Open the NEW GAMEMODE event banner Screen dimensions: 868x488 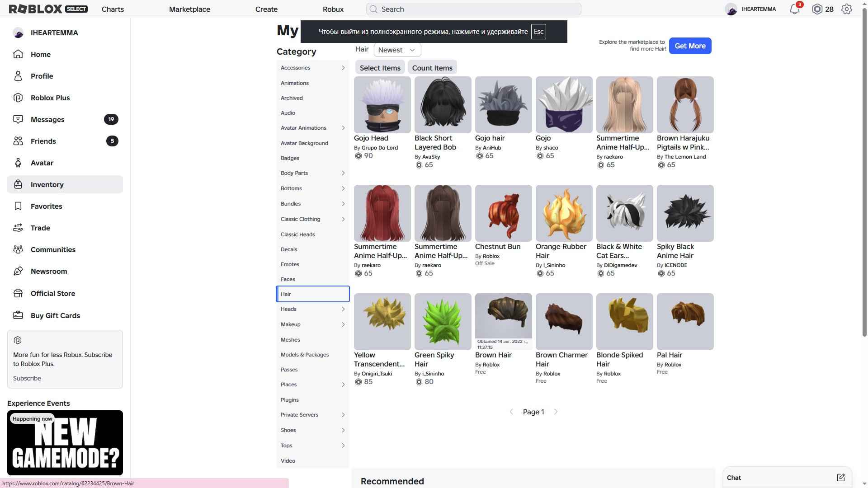(65, 443)
